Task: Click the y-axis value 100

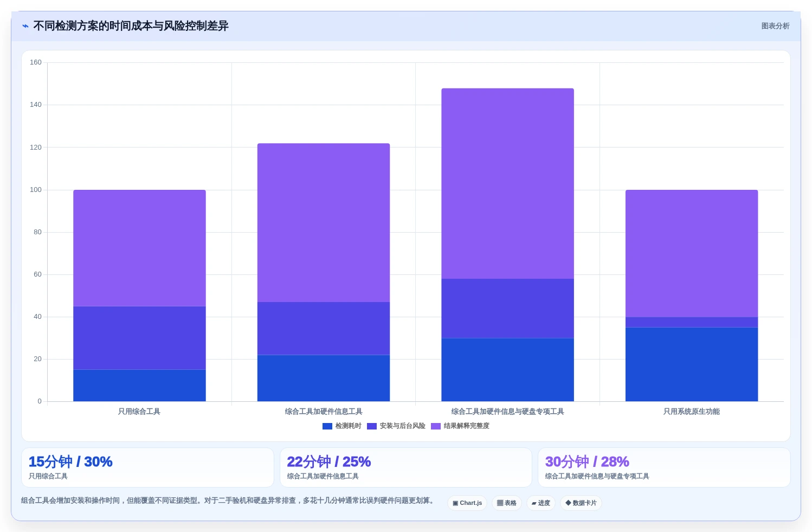Action: (x=36, y=190)
